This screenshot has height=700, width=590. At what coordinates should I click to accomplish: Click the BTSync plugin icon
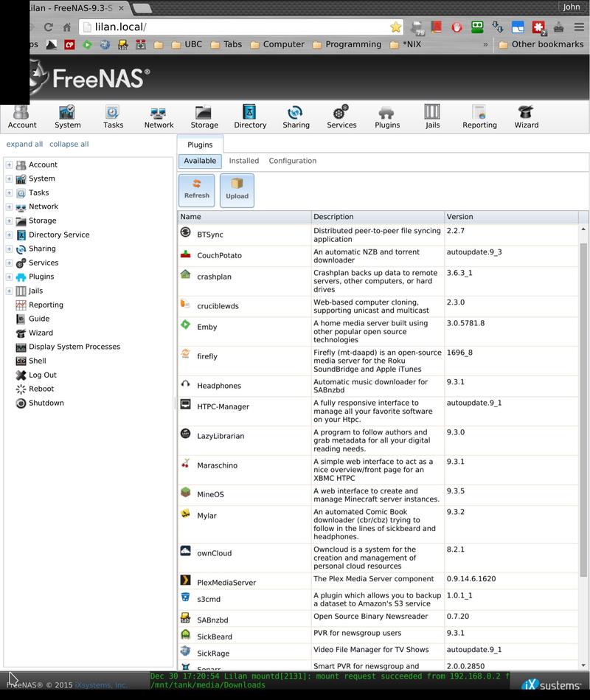pos(185,232)
